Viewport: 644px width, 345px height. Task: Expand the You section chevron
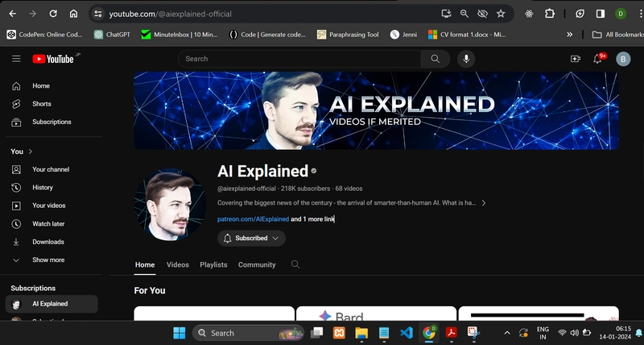(31, 152)
